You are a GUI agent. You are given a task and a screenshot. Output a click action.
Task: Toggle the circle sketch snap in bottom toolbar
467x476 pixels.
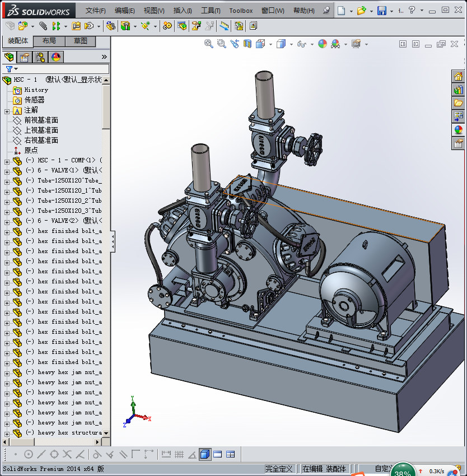pyautogui.click(x=29, y=454)
